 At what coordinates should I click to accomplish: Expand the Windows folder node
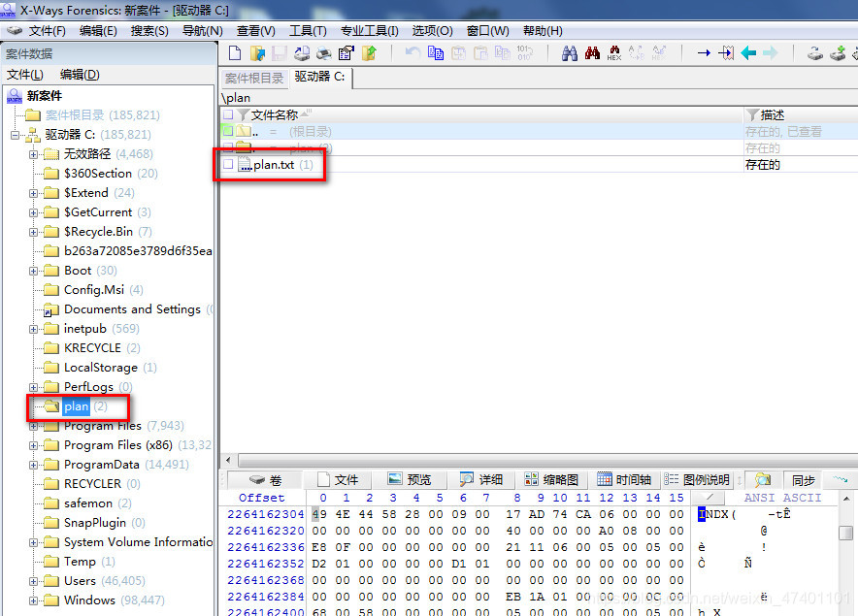[x=33, y=600]
